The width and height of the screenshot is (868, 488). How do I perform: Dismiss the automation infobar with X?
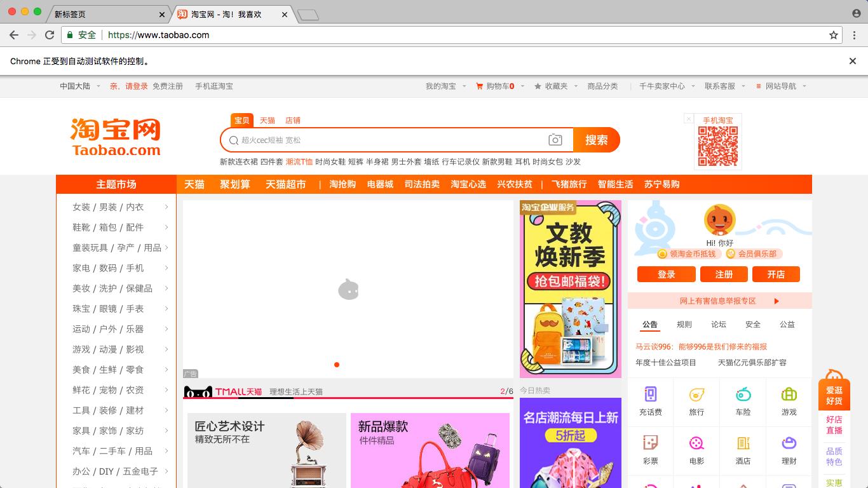pyautogui.click(x=853, y=61)
